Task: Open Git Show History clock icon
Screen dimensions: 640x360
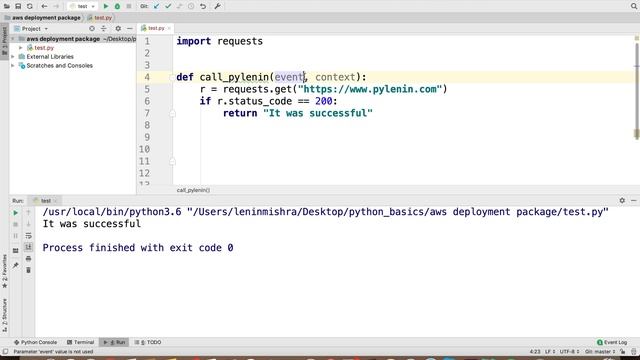Action: [x=191, y=6]
